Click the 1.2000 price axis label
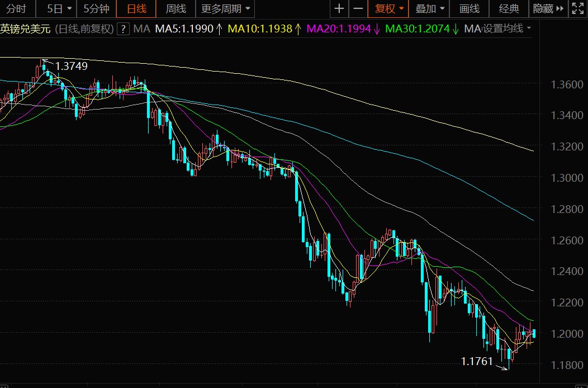 click(567, 333)
